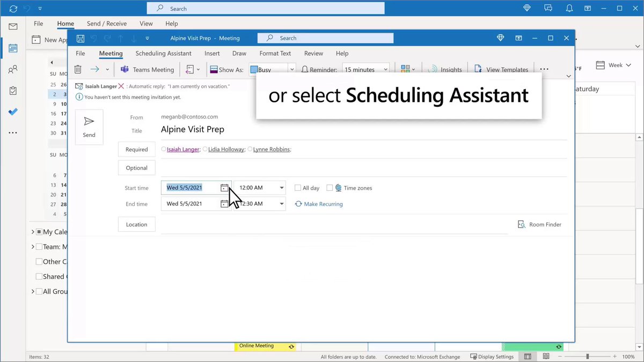Click the Make Recurring link

click(319, 204)
